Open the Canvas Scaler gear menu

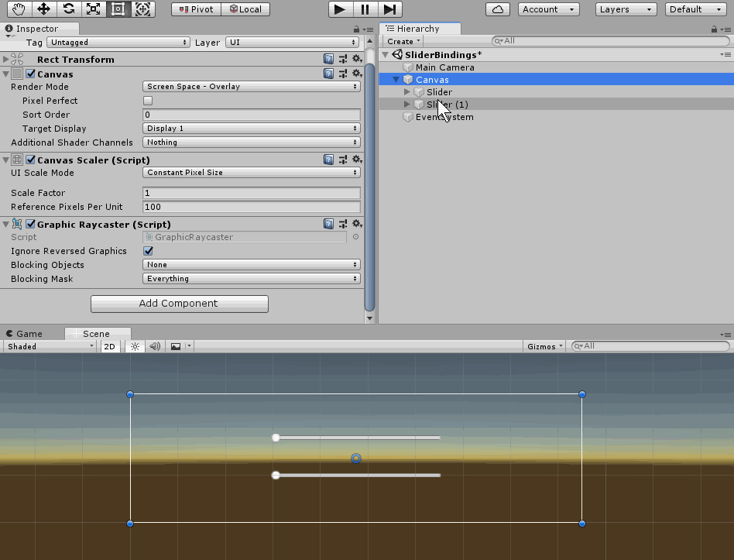(357, 160)
